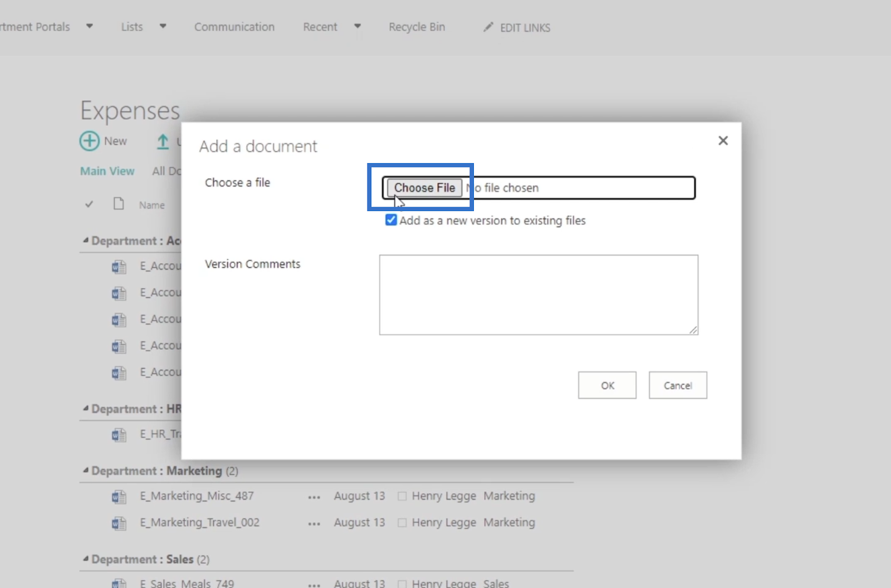891x588 pixels.
Task: Open the Recycle Bin link
Action: click(417, 27)
